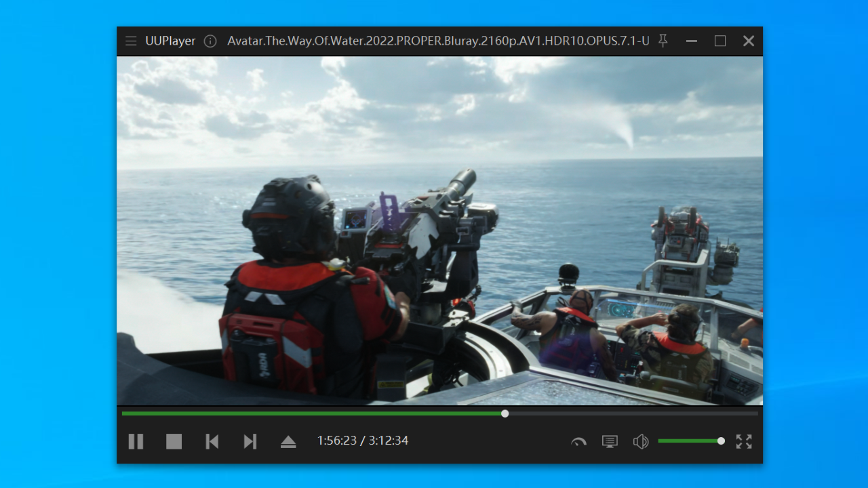Click the playback speed gauge icon
The width and height of the screenshot is (868, 488).
pyautogui.click(x=578, y=442)
